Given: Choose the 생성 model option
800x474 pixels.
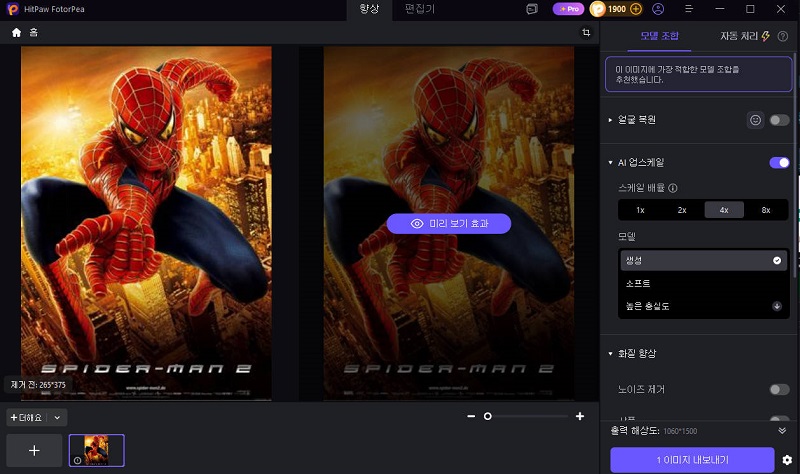Looking at the screenshot, I should click(704, 261).
